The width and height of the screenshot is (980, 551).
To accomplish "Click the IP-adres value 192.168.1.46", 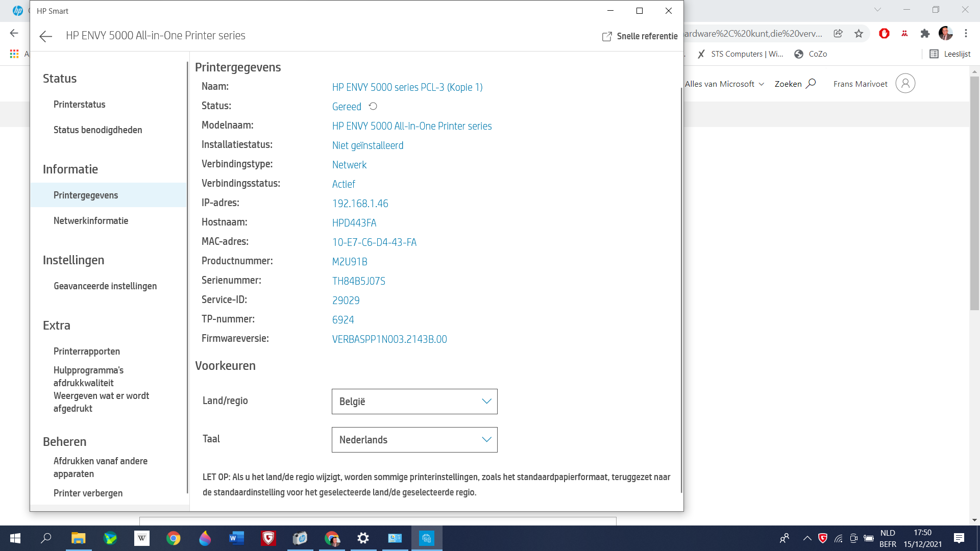I will 360,203.
